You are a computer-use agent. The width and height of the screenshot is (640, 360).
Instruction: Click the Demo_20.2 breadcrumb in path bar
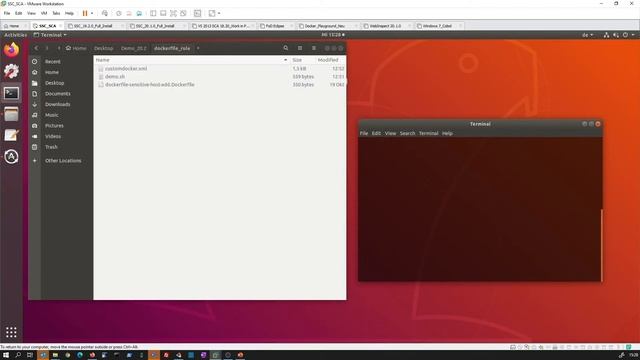(133, 48)
